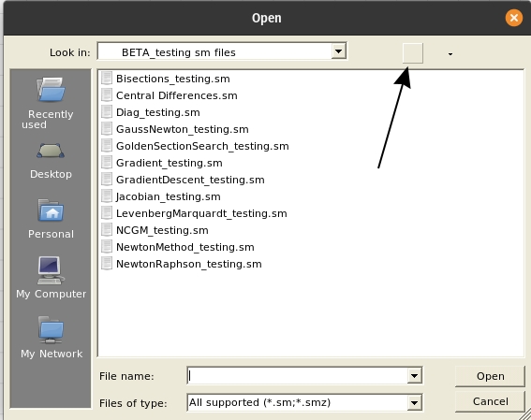The image size is (531, 420).
Task: Select the NCGM_testing.sm file icon
Action: tap(107, 230)
